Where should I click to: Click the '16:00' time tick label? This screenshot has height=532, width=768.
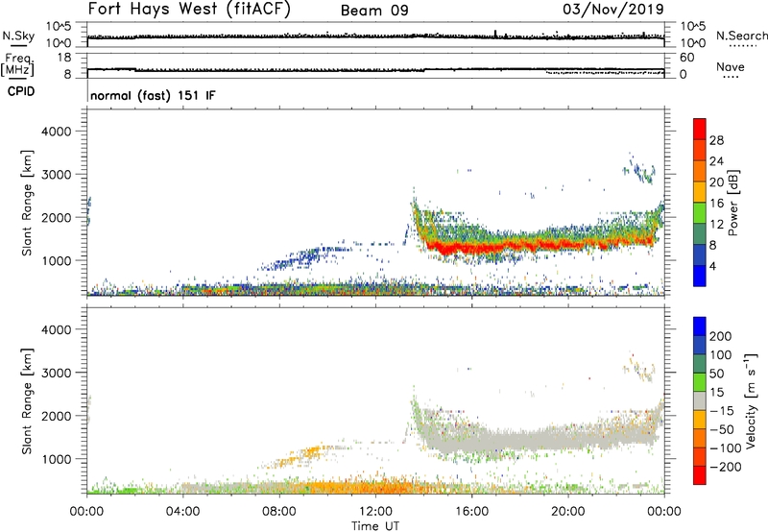pyautogui.click(x=471, y=512)
